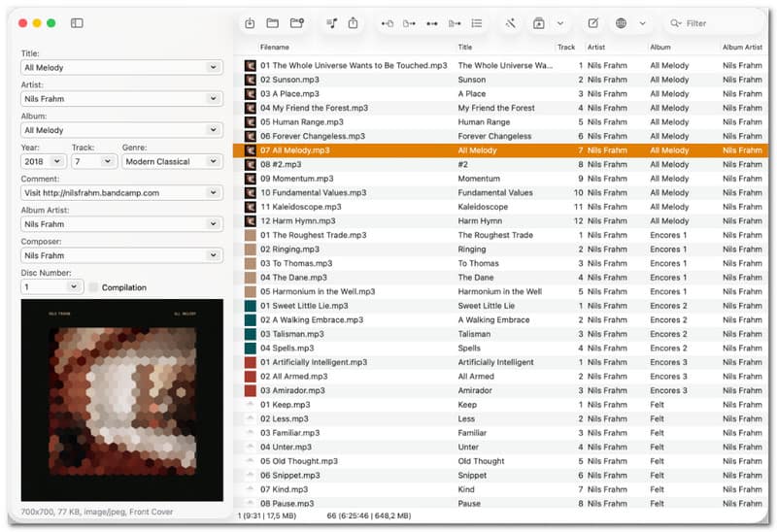Image resolution: width=777 pixels, height=532 pixels.
Task: Open the Album field dropdown arrow
Action: (x=213, y=130)
